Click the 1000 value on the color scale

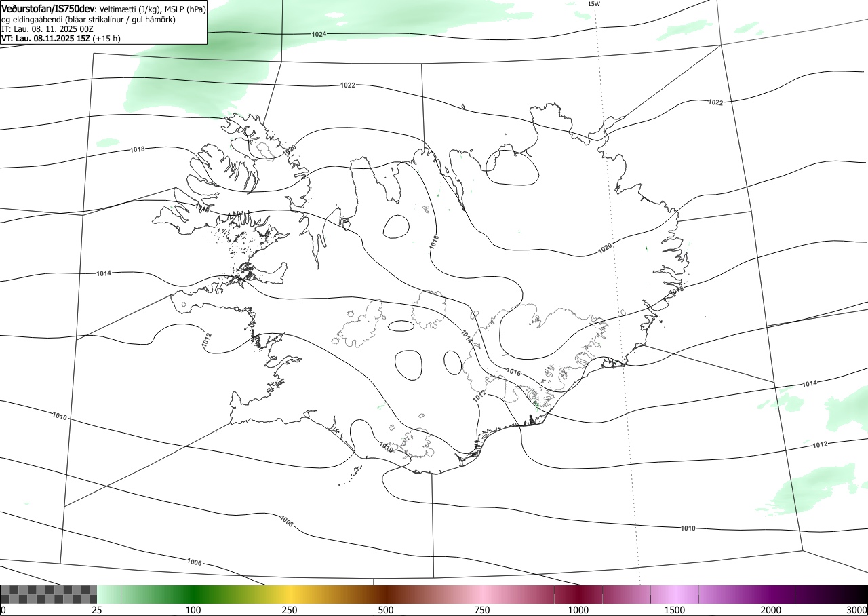click(x=578, y=611)
